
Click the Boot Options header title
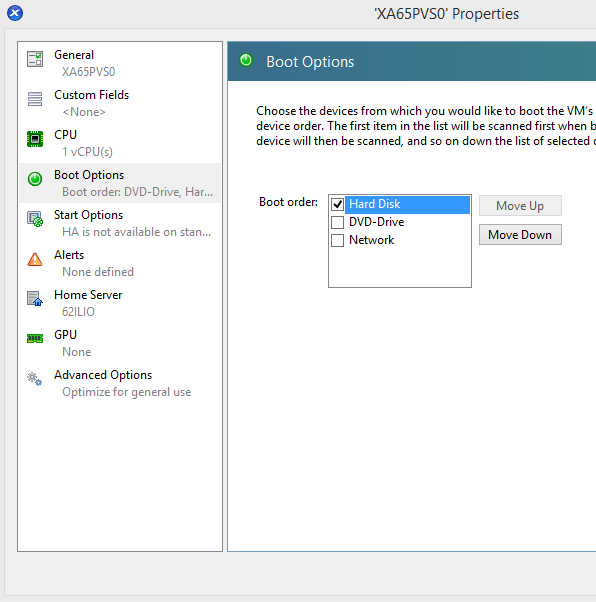(310, 62)
